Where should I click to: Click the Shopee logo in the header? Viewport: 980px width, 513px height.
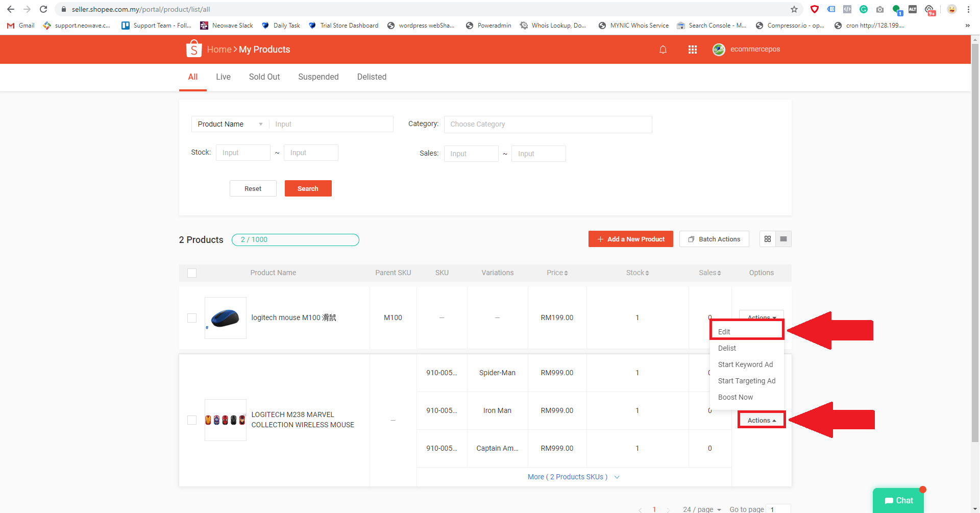pyautogui.click(x=193, y=49)
